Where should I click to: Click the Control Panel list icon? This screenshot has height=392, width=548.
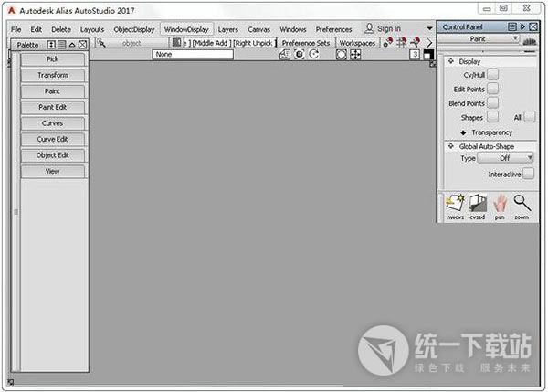[512, 26]
